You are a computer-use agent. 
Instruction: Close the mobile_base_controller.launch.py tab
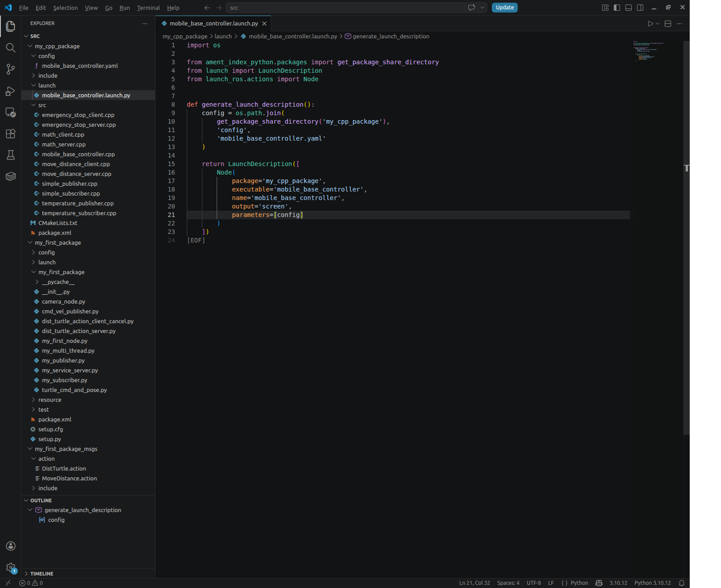tap(264, 24)
